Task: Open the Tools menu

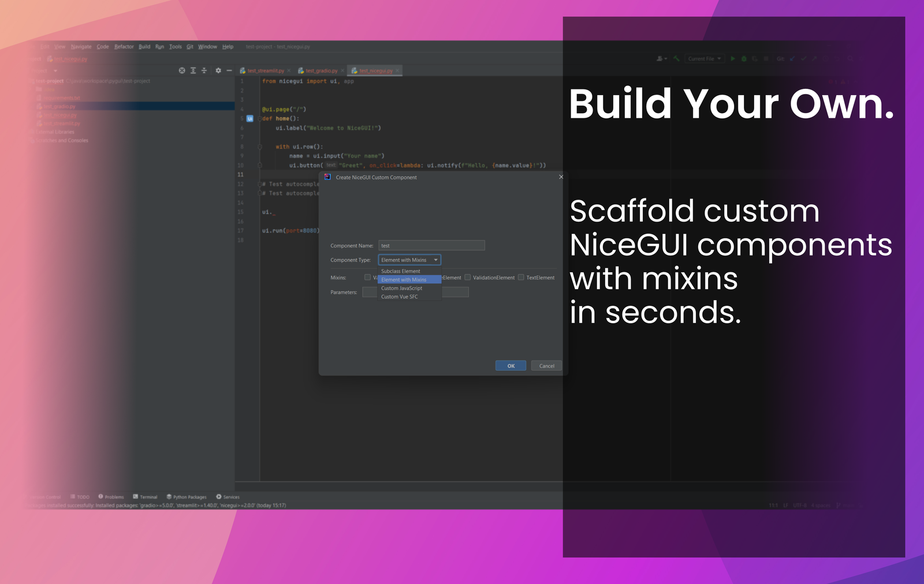Action: (x=176, y=47)
